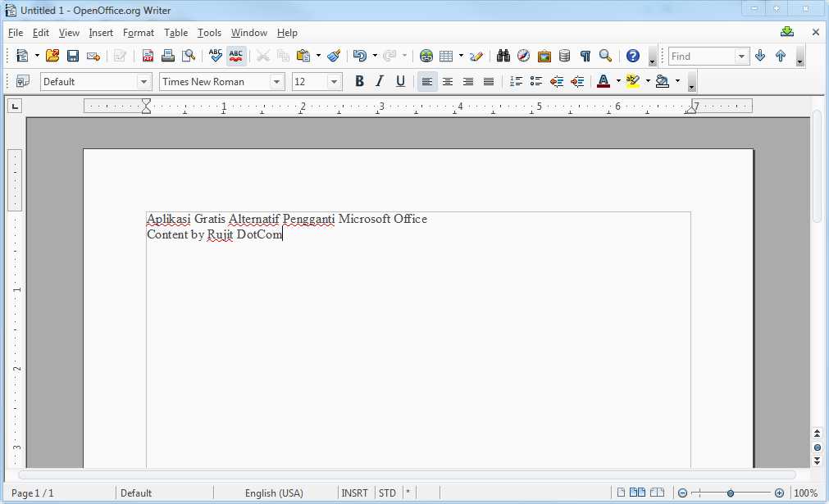Viewport: 829px width, 504px height.
Task: Click Document as E-mail icon
Action: (93, 56)
